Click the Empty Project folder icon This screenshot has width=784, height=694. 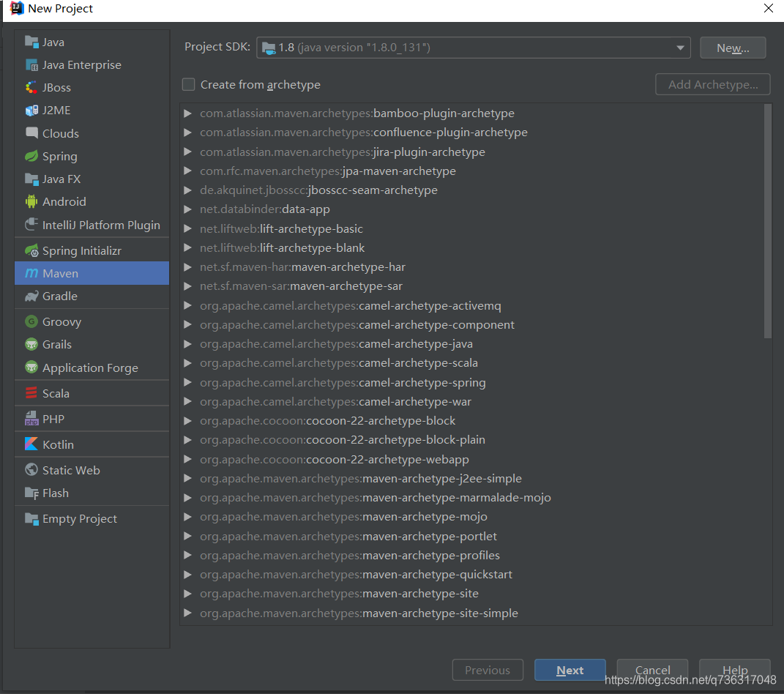click(x=31, y=518)
